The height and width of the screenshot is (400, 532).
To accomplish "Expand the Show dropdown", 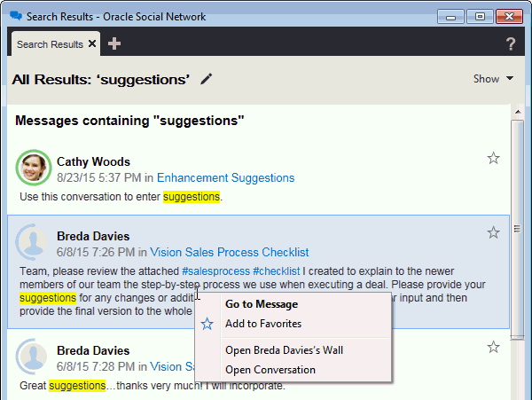I will (x=494, y=79).
